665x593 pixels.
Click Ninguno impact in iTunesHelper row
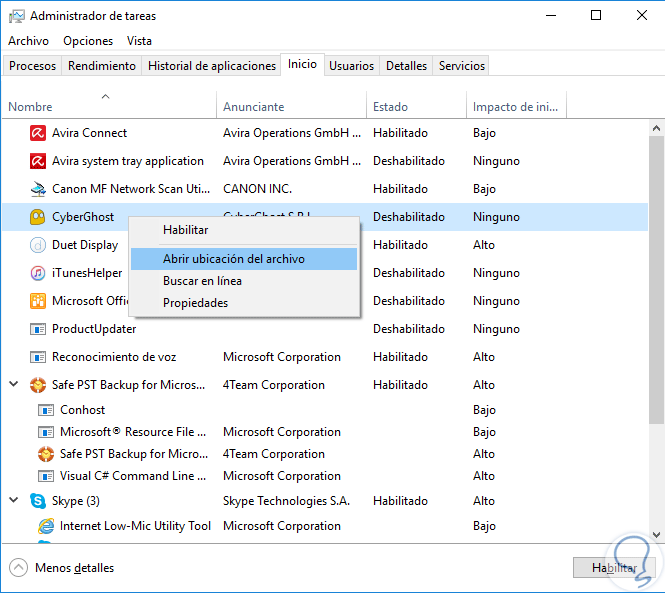pyautogui.click(x=496, y=273)
